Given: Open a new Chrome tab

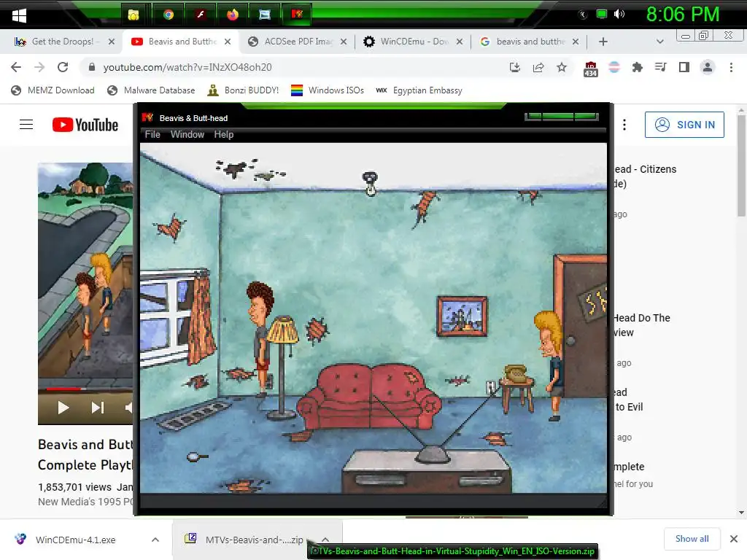Looking at the screenshot, I should click(x=603, y=42).
